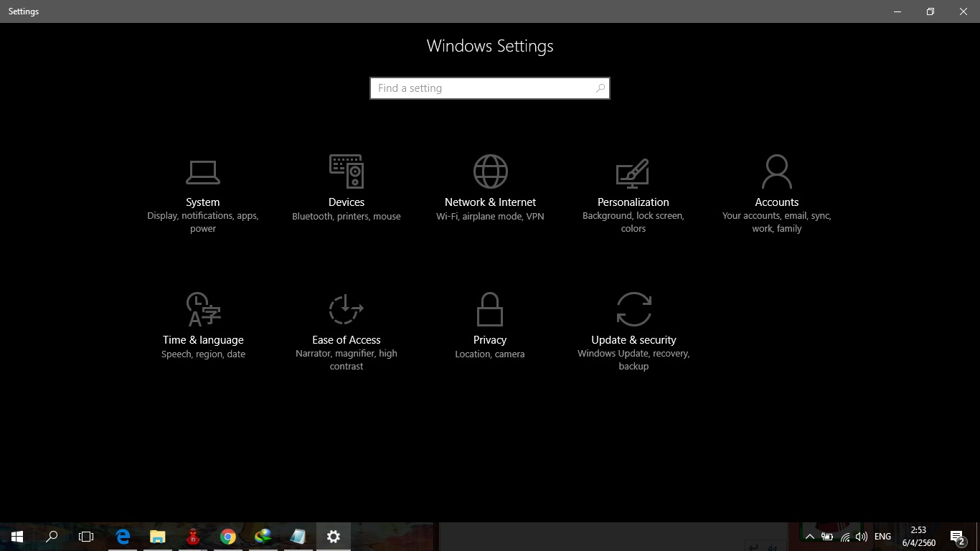Open the Privacy padlock tile

click(490, 326)
